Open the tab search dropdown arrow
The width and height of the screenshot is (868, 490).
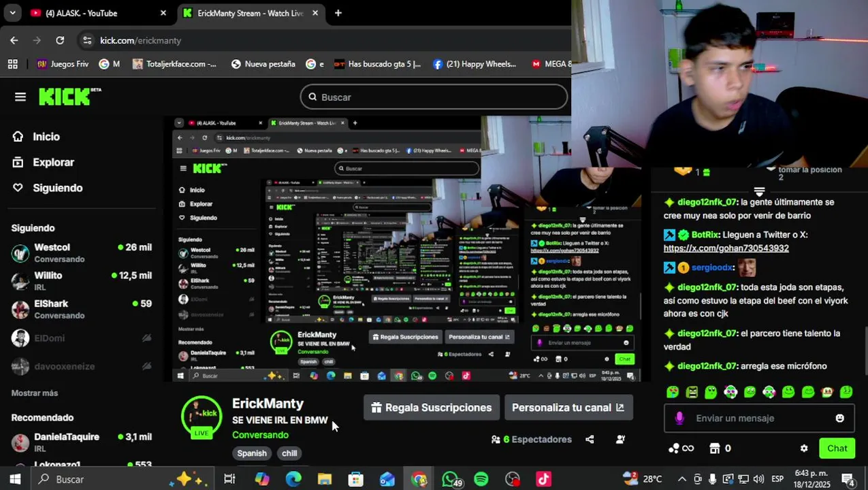pyautogui.click(x=12, y=13)
